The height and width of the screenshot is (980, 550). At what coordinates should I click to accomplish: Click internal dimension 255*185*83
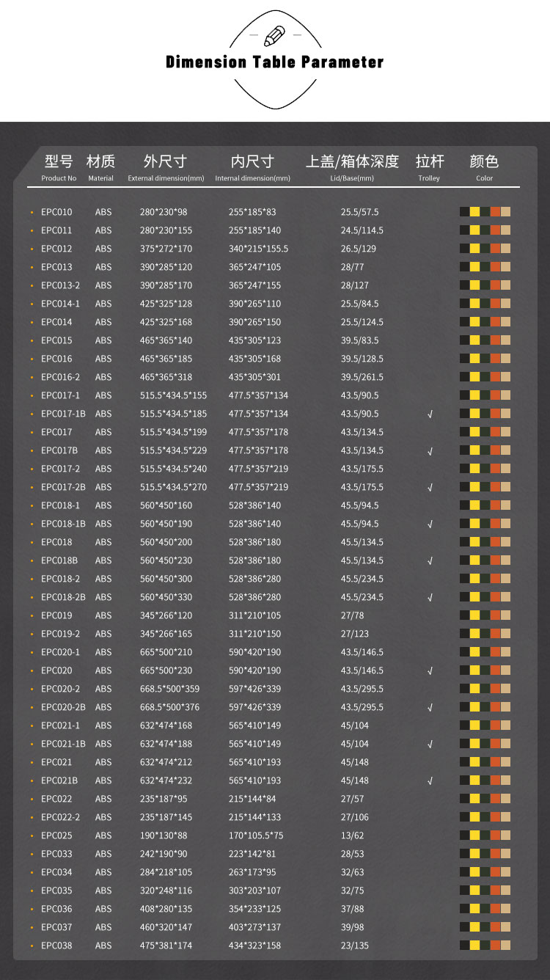(x=252, y=212)
